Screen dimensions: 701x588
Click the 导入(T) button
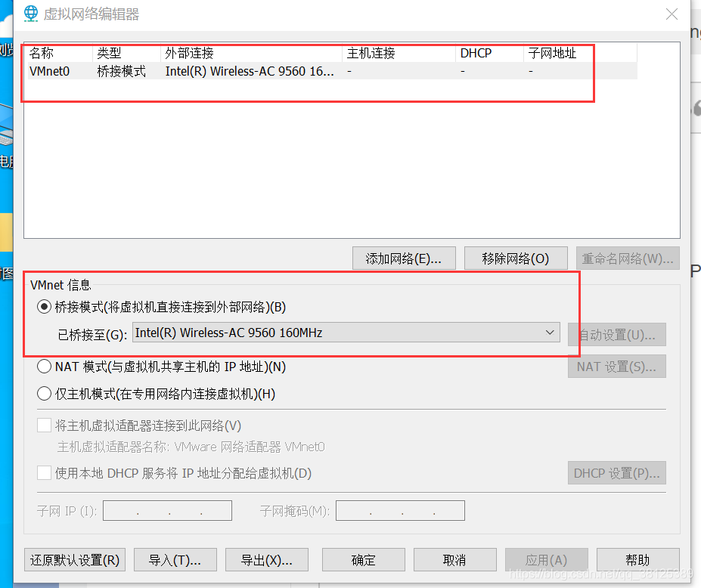click(x=175, y=559)
